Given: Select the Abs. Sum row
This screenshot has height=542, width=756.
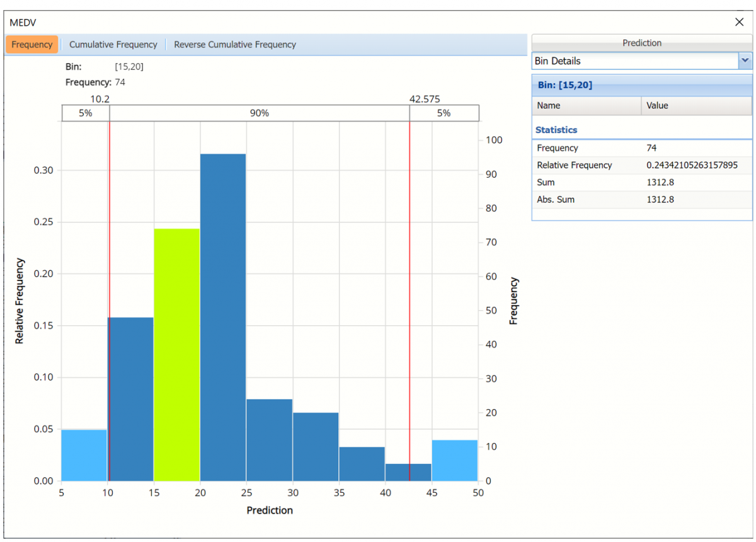Looking at the screenshot, I should tap(556, 199).
